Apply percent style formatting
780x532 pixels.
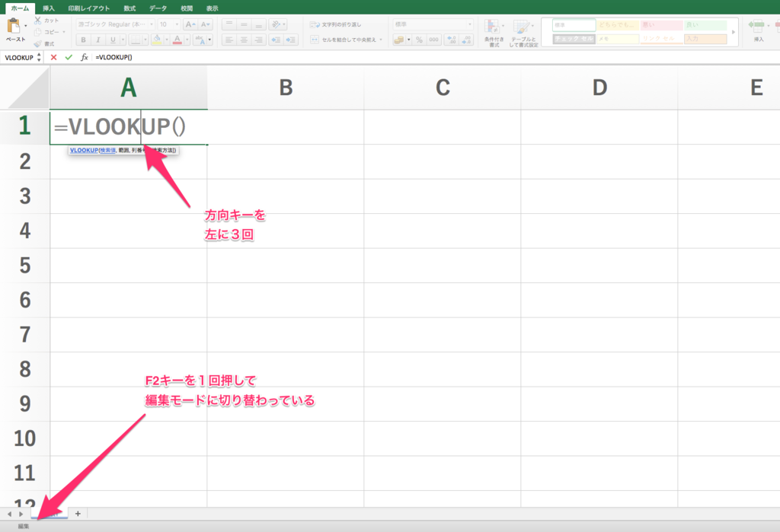pos(420,40)
